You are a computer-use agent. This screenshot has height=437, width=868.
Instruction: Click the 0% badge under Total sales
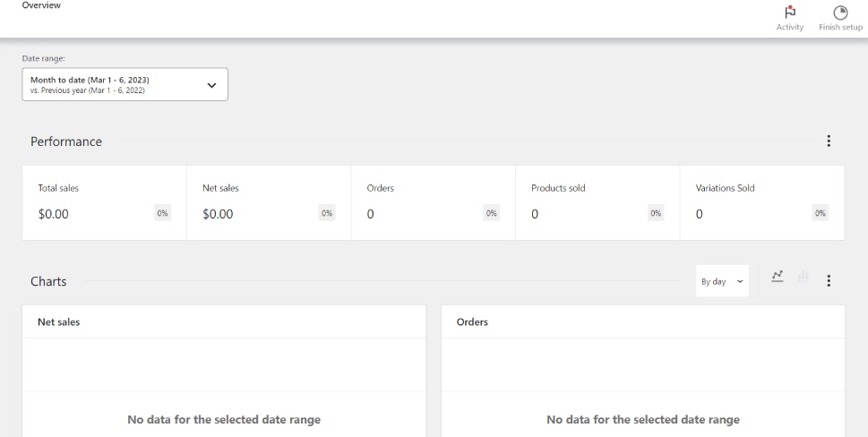click(162, 213)
